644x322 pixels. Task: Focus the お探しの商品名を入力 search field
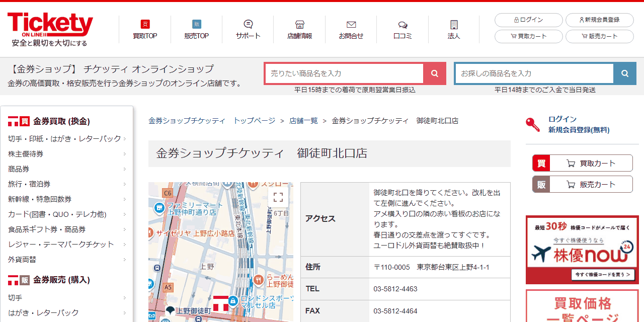(x=534, y=73)
